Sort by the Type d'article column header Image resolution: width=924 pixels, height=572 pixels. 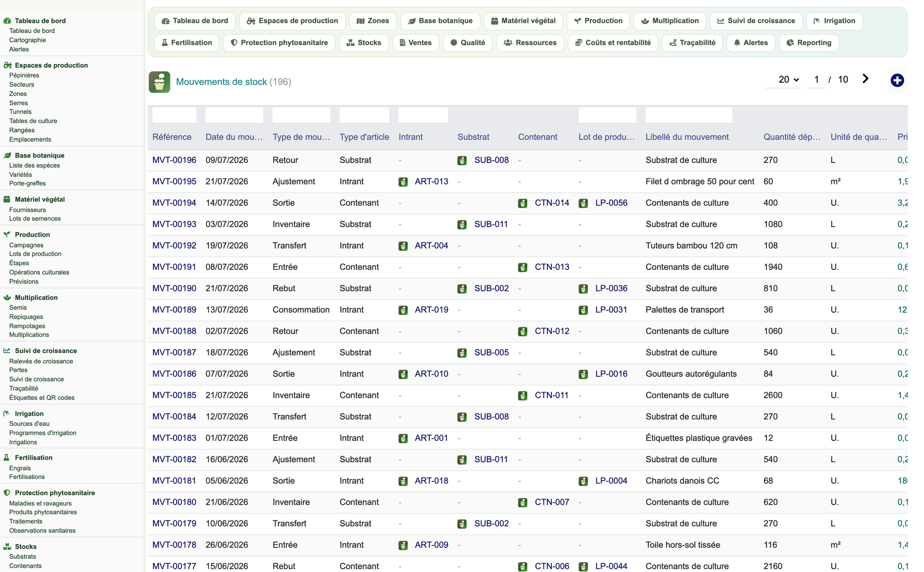coord(364,137)
